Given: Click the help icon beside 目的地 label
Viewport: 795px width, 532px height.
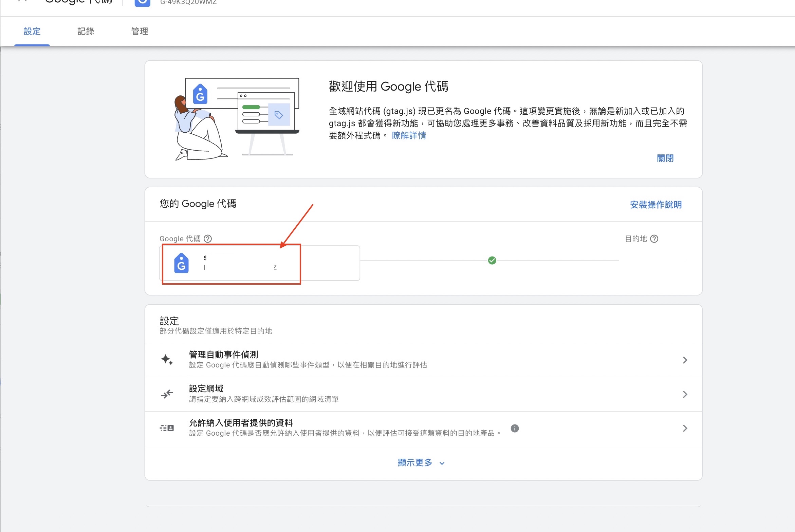Looking at the screenshot, I should [x=654, y=239].
